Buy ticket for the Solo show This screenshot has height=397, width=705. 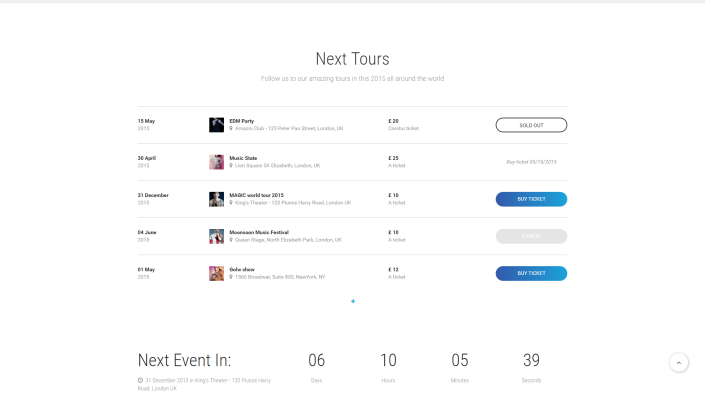tap(531, 273)
